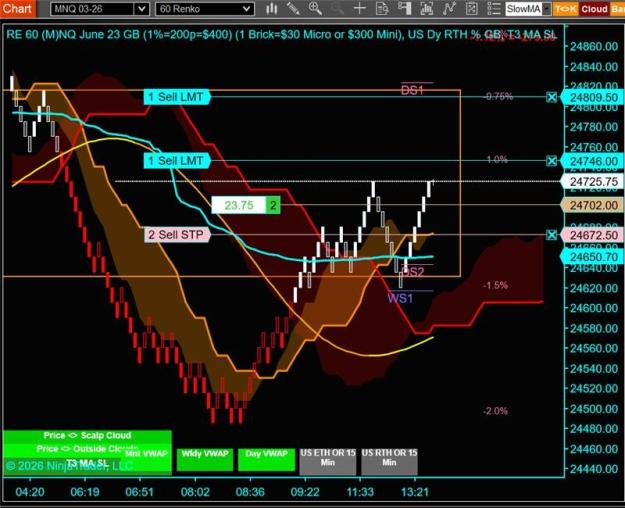The width and height of the screenshot is (625, 508).
Task: Click the Price <> Outside Cloud indicator
Action: tap(87, 449)
